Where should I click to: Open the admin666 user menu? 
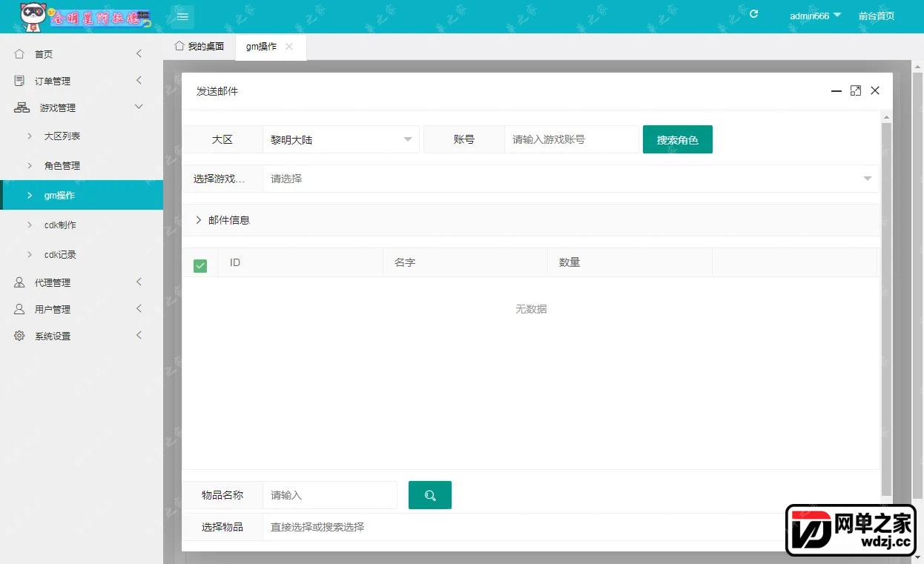(x=815, y=16)
